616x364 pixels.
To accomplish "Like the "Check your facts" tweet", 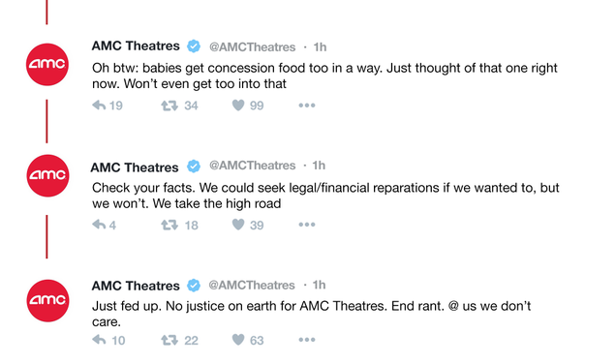I will pos(238,225).
